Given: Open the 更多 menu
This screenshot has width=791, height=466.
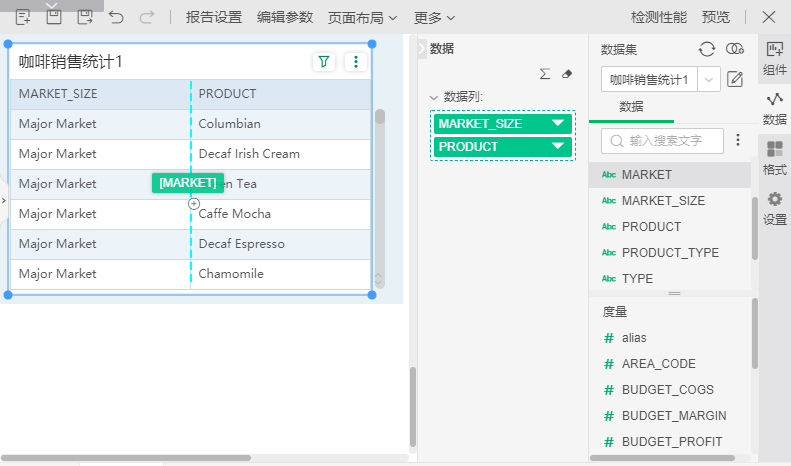Looking at the screenshot, I should point(434,17).
